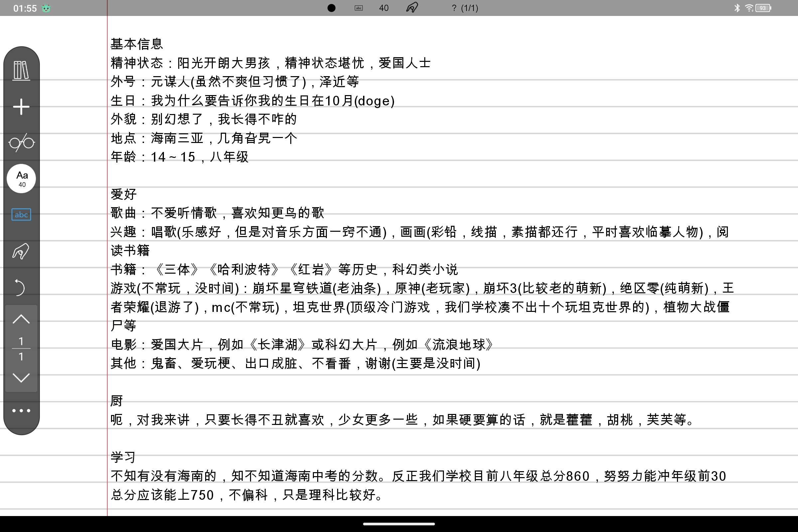Tap the battery 93 indicator
The width and height of the screenshot is (798, 532).
(763, 8)
